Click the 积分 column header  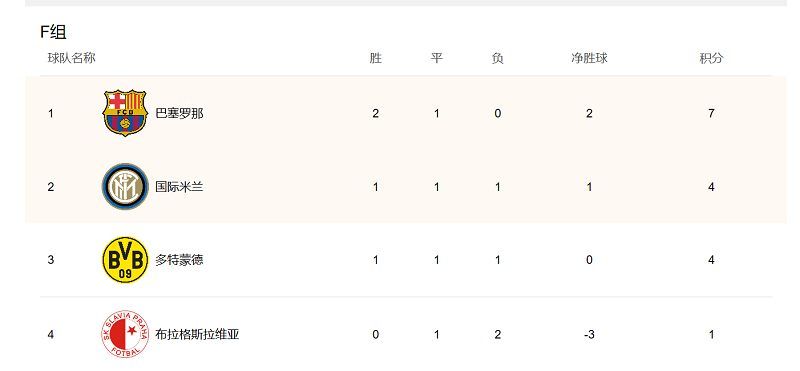click(711, 58)
